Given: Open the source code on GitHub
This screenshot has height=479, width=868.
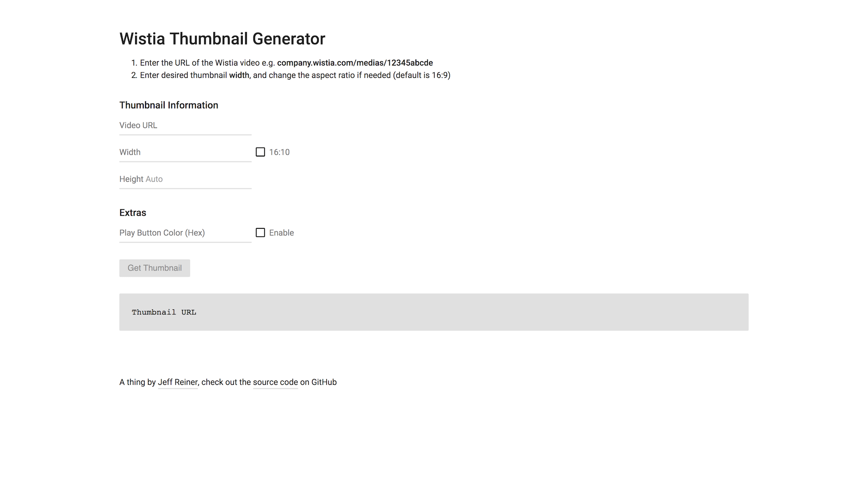Looking at the screenshot, I should (275, 382).
